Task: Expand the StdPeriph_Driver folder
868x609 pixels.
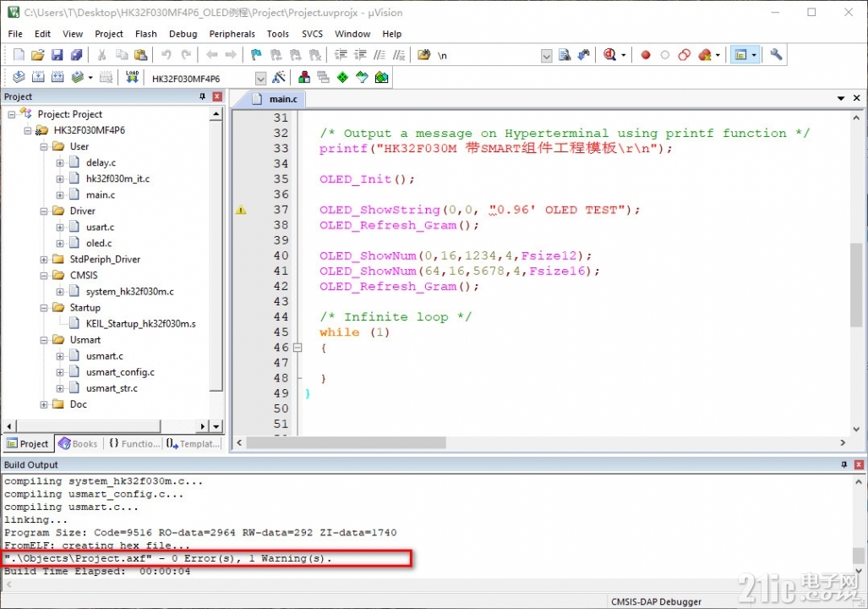Action: (44, 260)
